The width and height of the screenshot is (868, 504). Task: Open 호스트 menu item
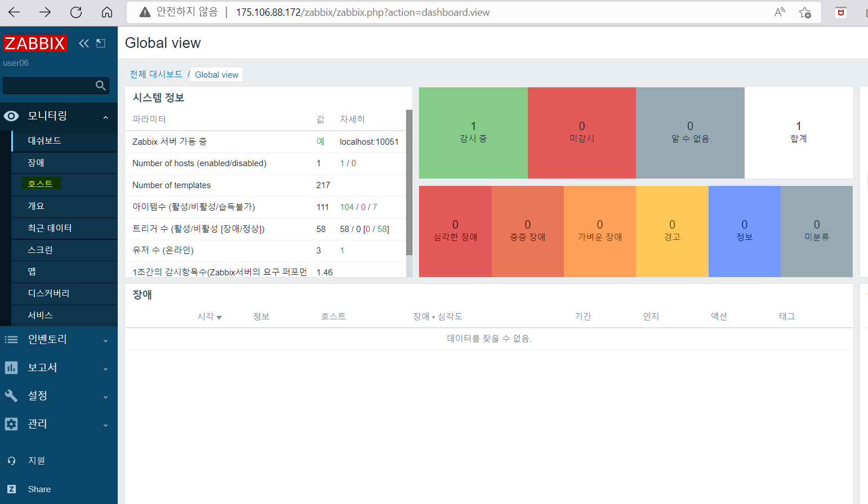click(64, 184)
